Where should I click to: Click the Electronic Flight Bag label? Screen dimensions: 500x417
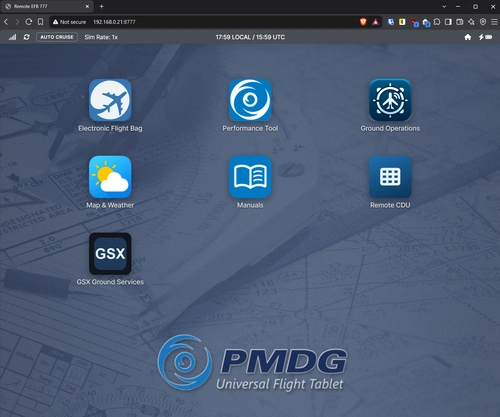[x=110, y=128]
